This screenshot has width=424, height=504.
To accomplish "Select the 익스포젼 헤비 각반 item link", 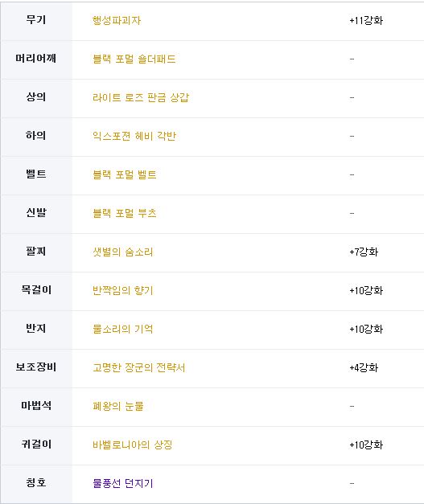I will point(134,137).
